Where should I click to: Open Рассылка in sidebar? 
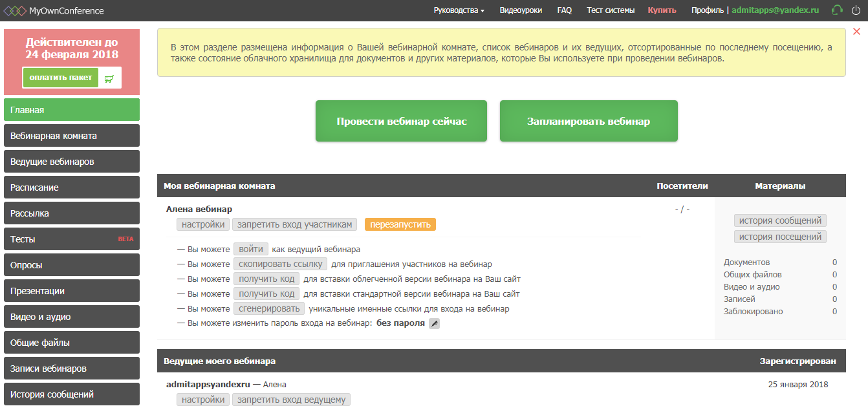72,213
